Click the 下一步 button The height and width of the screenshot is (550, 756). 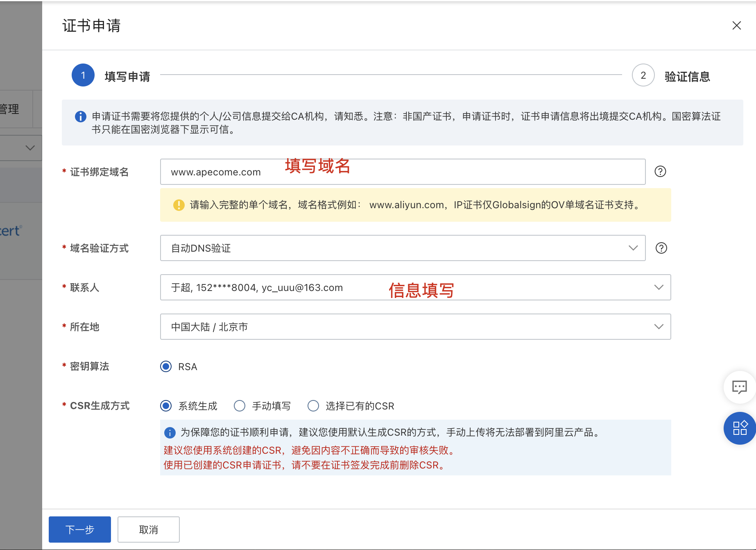[x=80, y=529]
